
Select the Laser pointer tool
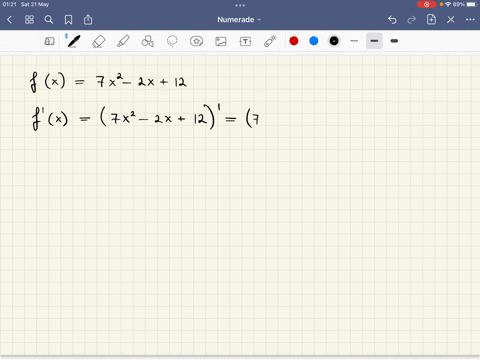pyautogui.click(x=270, y=41)
